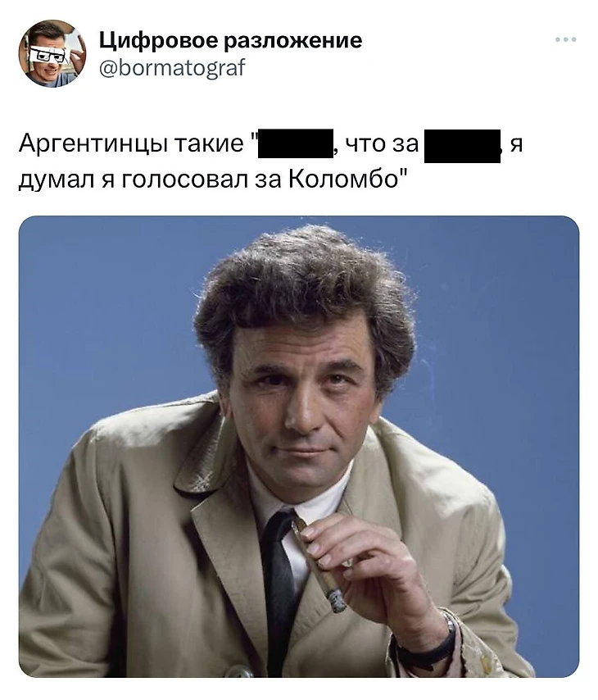Image resolution: width=598 pixels, height=700 pixels.
Task: Click the round profile avatar
Action: [52, 53]
